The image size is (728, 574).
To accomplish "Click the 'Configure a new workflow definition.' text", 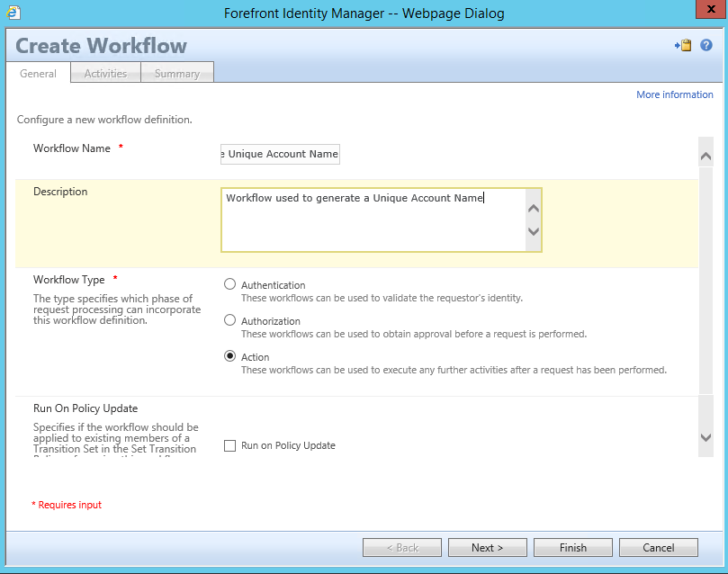I will click(104, 120).
